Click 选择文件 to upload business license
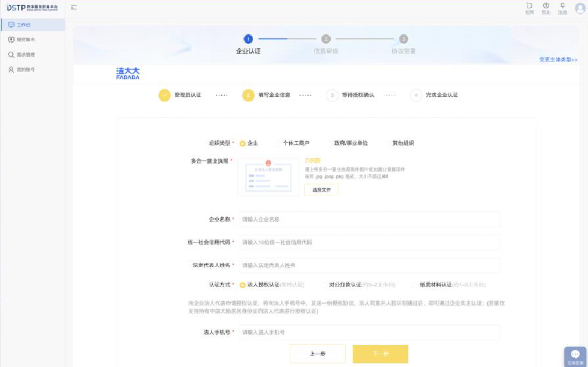The height and width of the screenshot is (367, 588). pos(322,189)
